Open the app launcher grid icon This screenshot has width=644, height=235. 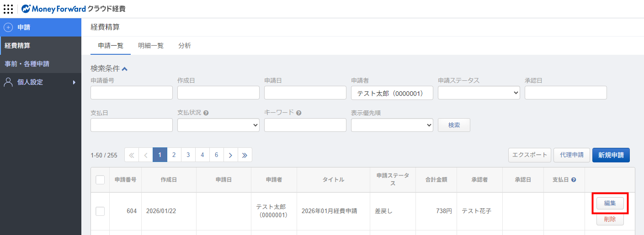pyautogui.click(x=8, y=9)
